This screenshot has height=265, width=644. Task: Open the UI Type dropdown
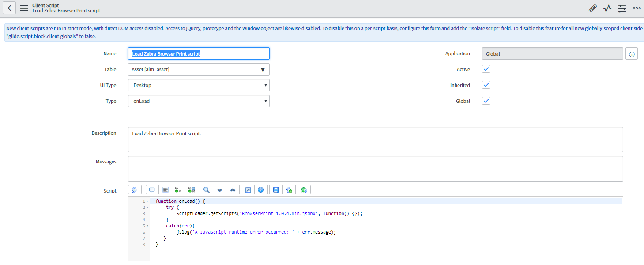point(199,85)
